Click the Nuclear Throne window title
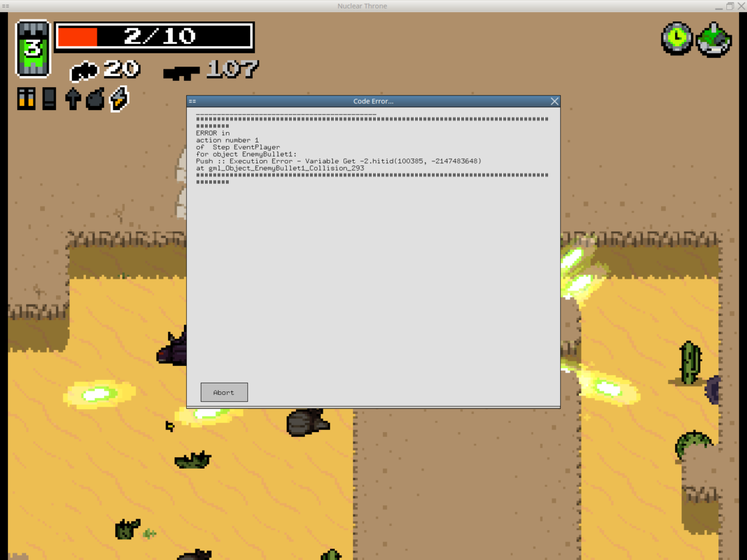 (362, 6)
